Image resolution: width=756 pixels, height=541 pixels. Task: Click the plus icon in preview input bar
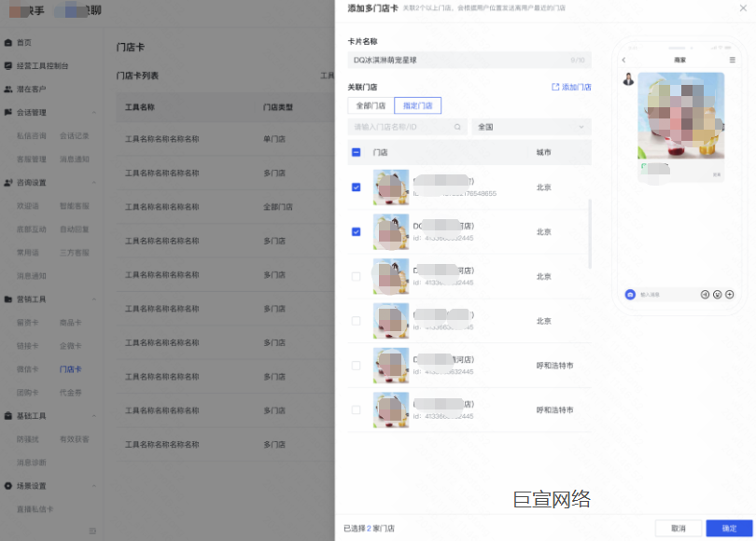[x=730, y=295]
